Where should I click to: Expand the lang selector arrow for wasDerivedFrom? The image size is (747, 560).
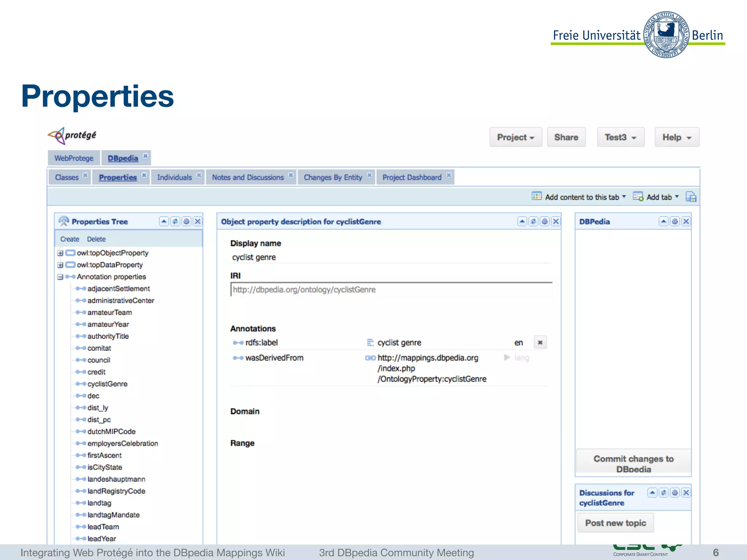click(507, 357)
